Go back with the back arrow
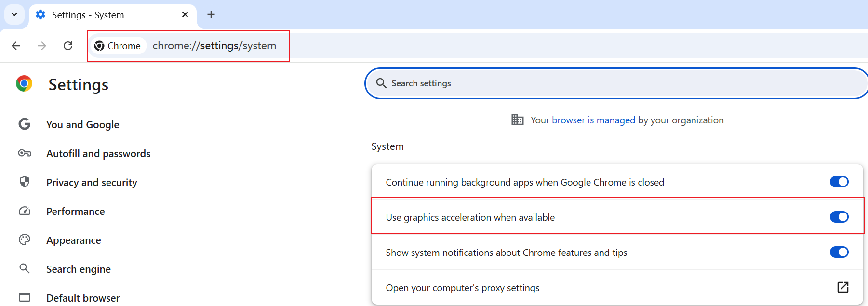The width and height of the screenshot is (868, 306). coord(16,46)
